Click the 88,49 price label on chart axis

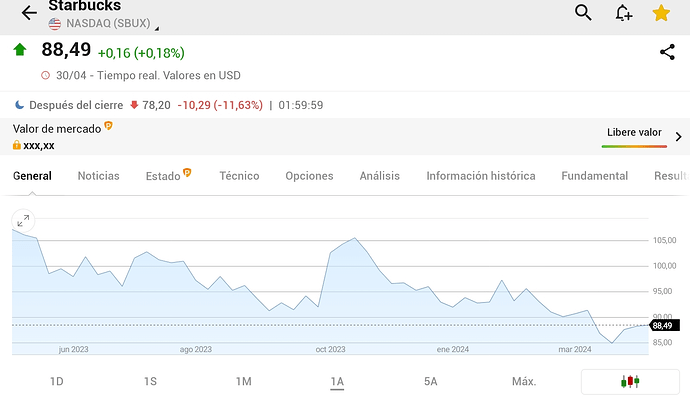coord(664,325)
